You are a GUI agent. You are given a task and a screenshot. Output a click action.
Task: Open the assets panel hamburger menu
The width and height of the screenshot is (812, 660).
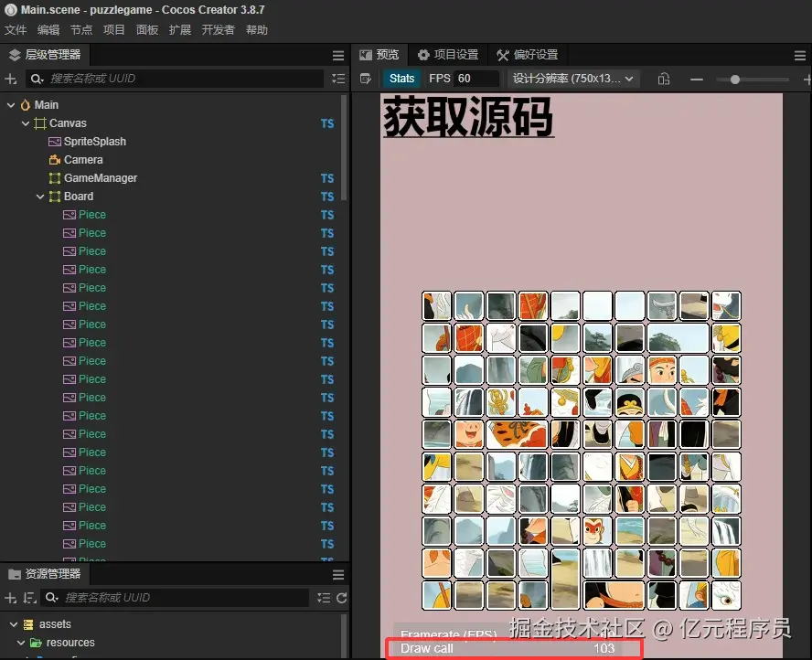point(338,575)
